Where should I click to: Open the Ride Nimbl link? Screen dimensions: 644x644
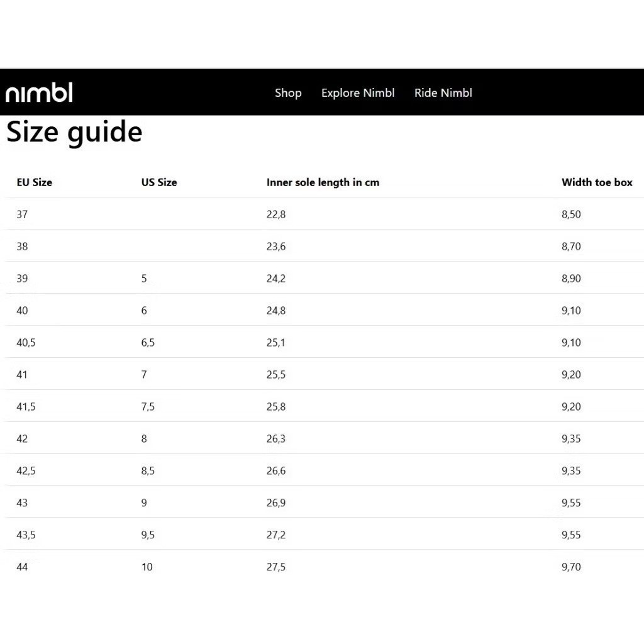(443, 93)
